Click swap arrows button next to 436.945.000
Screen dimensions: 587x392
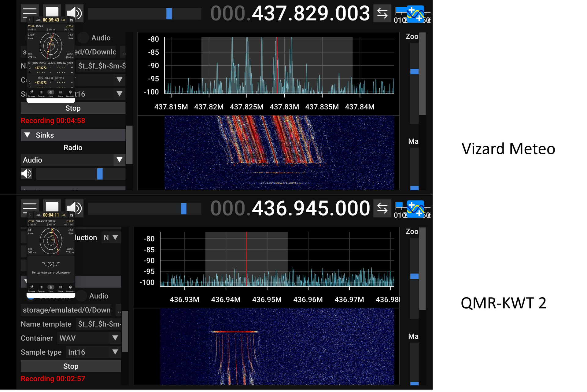coord(382,208)
